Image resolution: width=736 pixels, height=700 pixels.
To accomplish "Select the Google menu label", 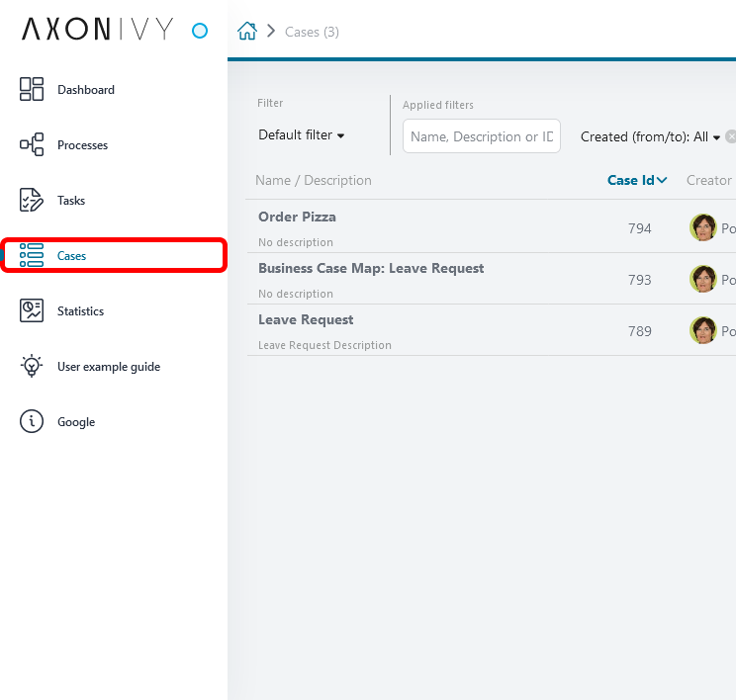I will click(76, 422).
